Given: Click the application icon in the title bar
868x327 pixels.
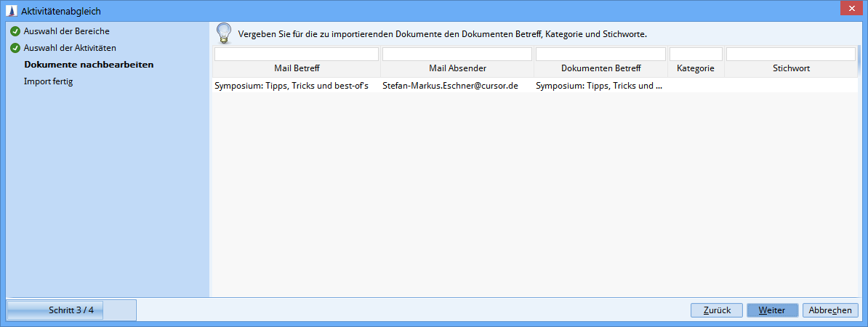Looking at the screenshot, I should (13, 12).
